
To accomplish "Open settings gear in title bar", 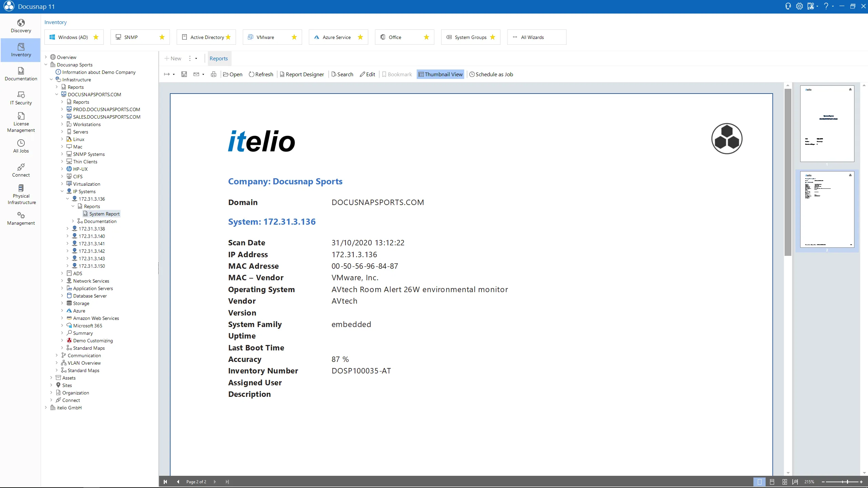I will point(799,6).
